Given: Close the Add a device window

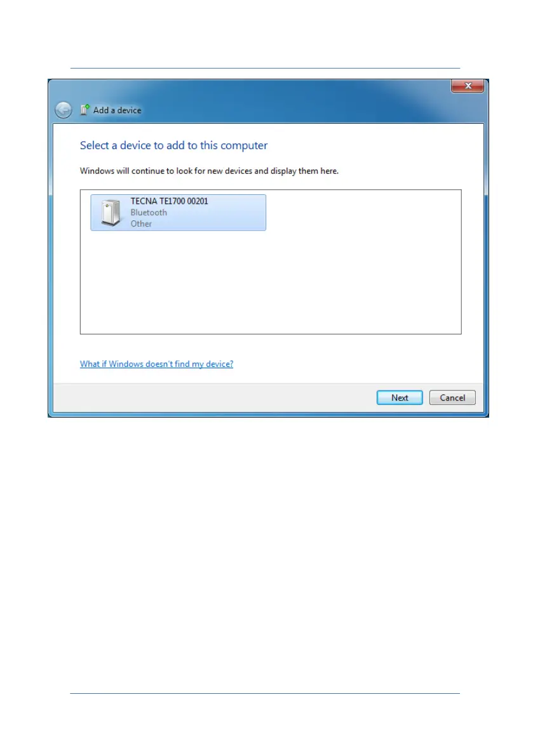Looking at the screenshot, I should [468, 86].
